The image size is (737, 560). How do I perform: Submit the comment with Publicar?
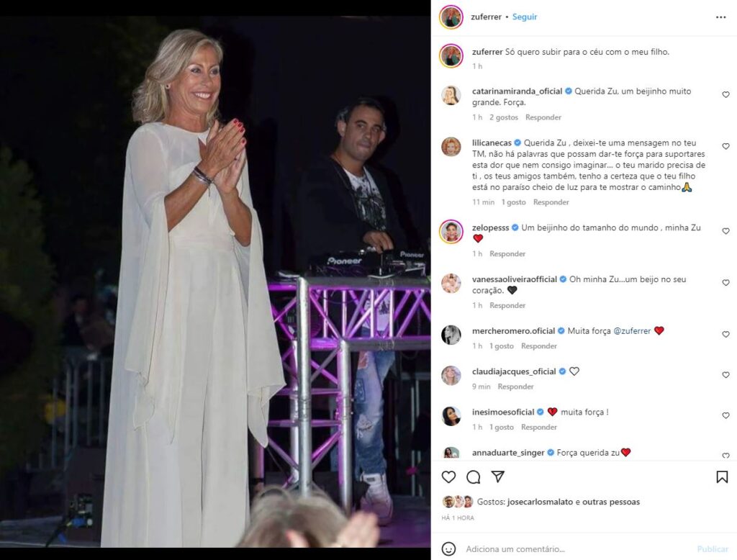pos(713,548)
